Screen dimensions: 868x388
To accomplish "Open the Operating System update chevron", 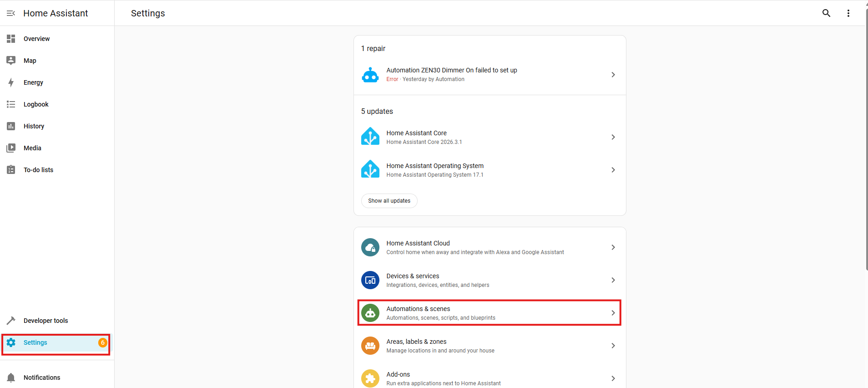I will pyautogui.click(x=613, y=170).
